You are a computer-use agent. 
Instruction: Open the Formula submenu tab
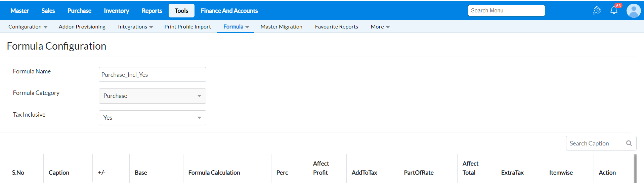tap(236, 26)
